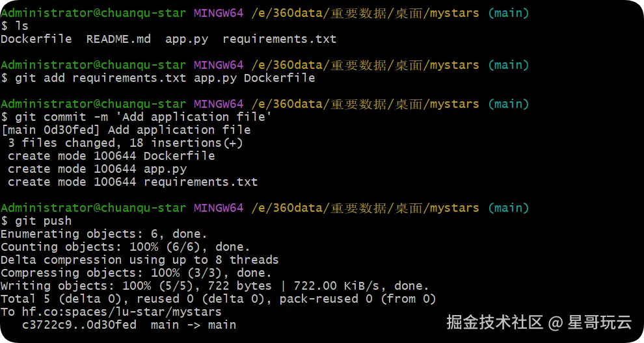The image size is (644, 343).
Task: Click 'create mode 100644 requirements.txt' line
Action: pyautogui.click(x=132, y=182)
